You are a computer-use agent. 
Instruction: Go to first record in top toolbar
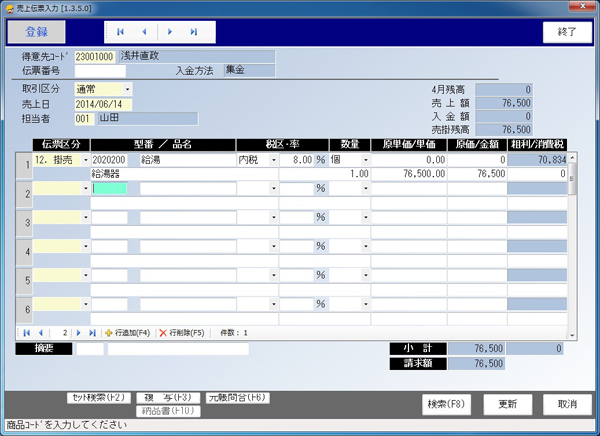click(121, 32)
